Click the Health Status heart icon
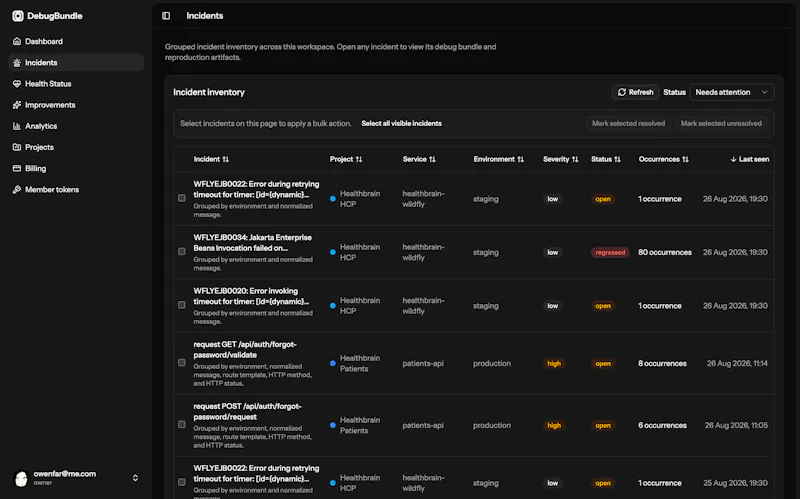This screenshot has height=499, width=800. [17, 84]
